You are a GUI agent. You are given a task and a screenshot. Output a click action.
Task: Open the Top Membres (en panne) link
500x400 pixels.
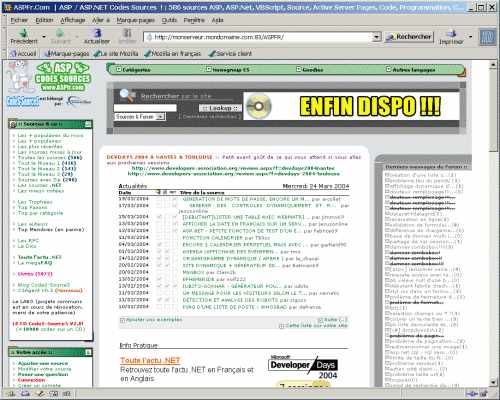[51, 230]
